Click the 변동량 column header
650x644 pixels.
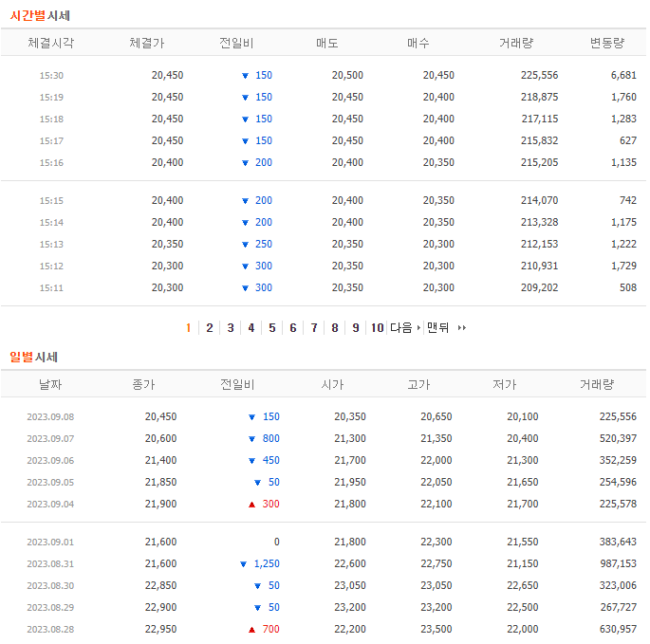click(x=607, y=43)
